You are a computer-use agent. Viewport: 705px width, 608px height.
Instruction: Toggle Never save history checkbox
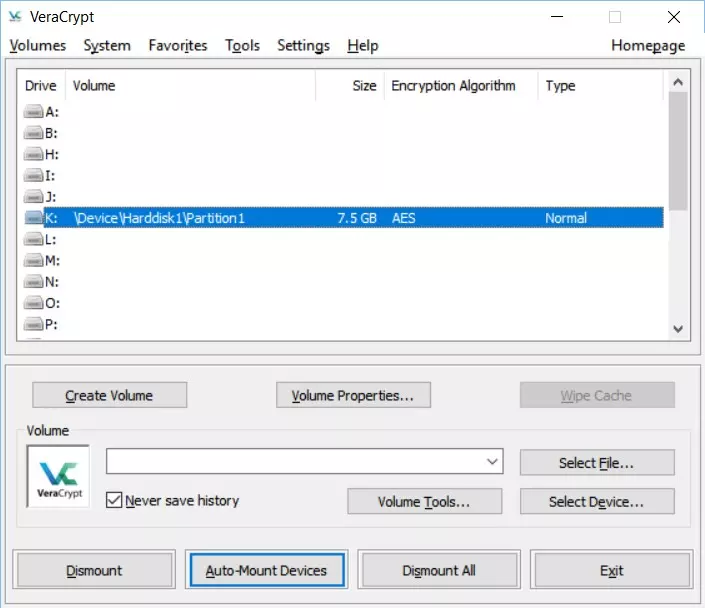tap(114, 500)
